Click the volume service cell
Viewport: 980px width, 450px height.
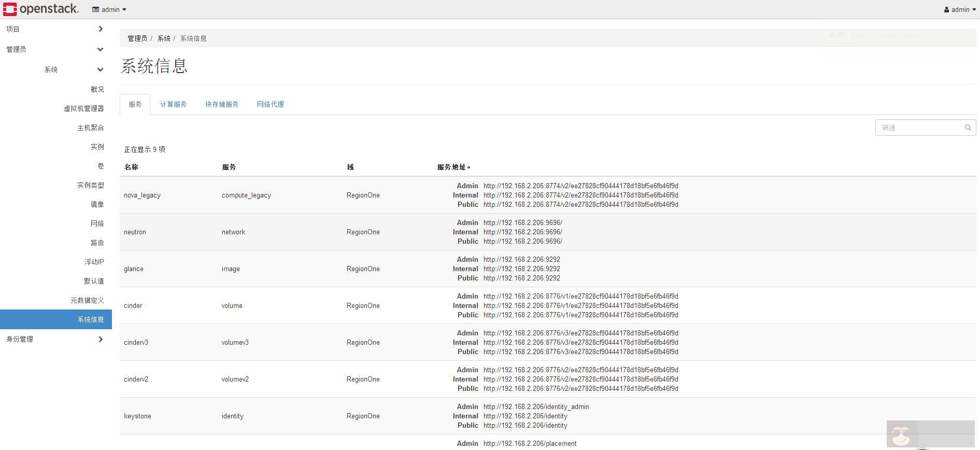[x=232, y=306]
